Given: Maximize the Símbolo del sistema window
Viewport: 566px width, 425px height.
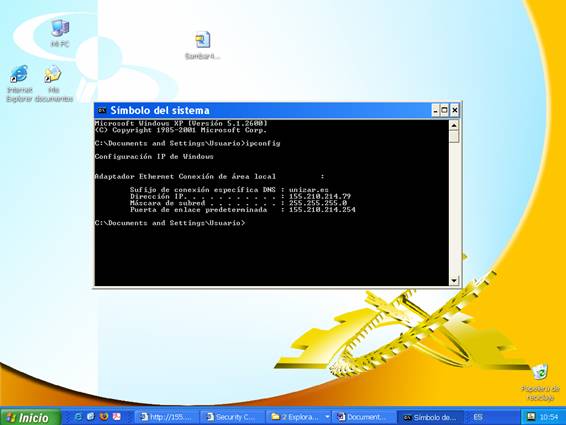Looking at the screenshot, I should [445, 110].
